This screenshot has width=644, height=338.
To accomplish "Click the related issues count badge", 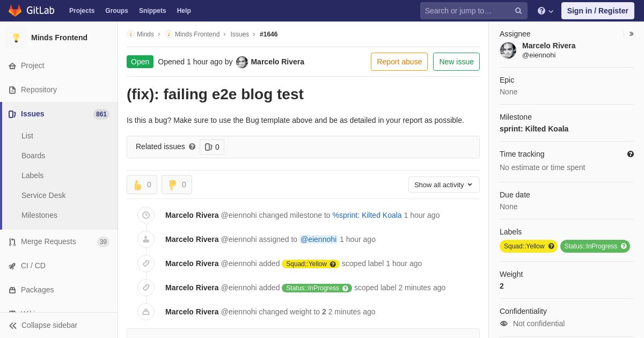I will pyautogui.click(x=212, y=147).
